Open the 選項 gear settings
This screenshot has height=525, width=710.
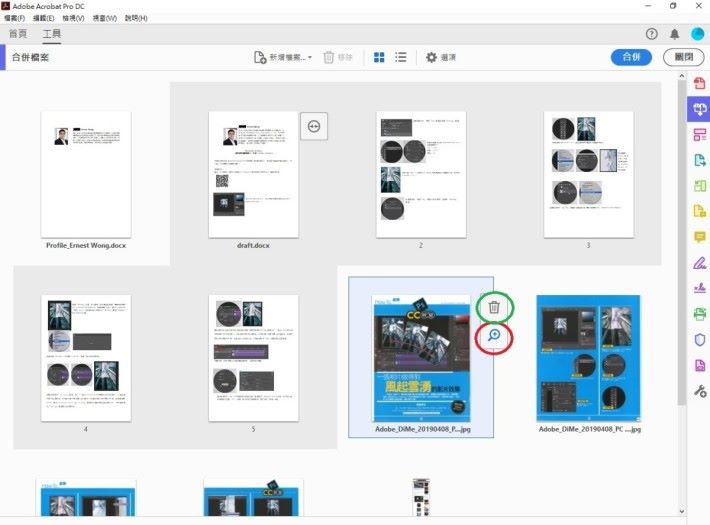pyautogui.click(x=441, y=58)
